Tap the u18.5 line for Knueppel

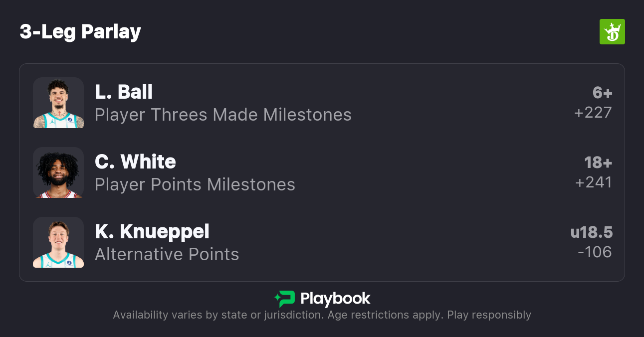pyautogui.click(x=592, y=232)
